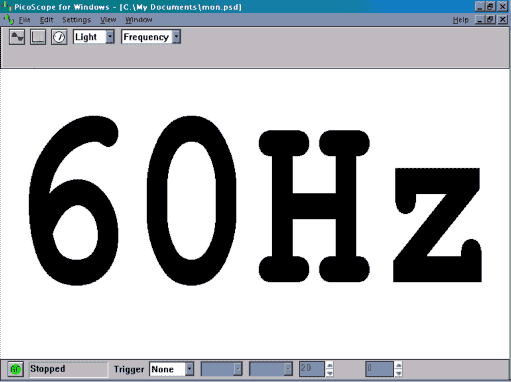Open the Trigger None dropdown

coord(189,369)
